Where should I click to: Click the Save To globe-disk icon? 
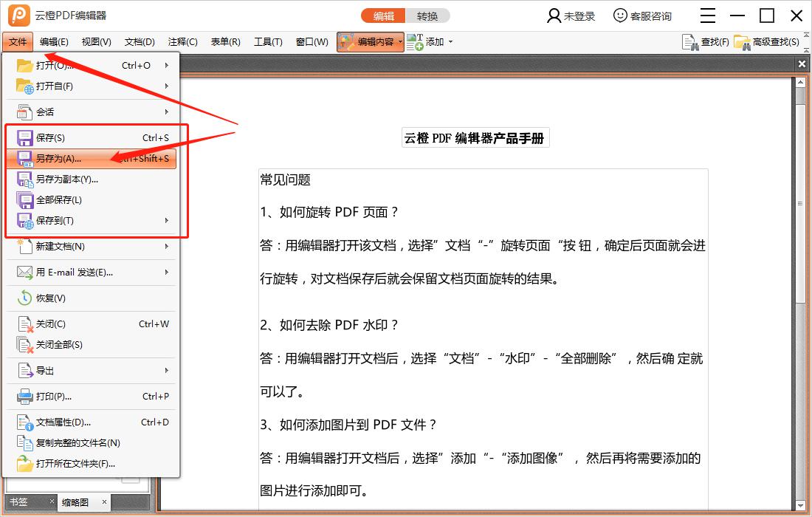coord(24,221)
